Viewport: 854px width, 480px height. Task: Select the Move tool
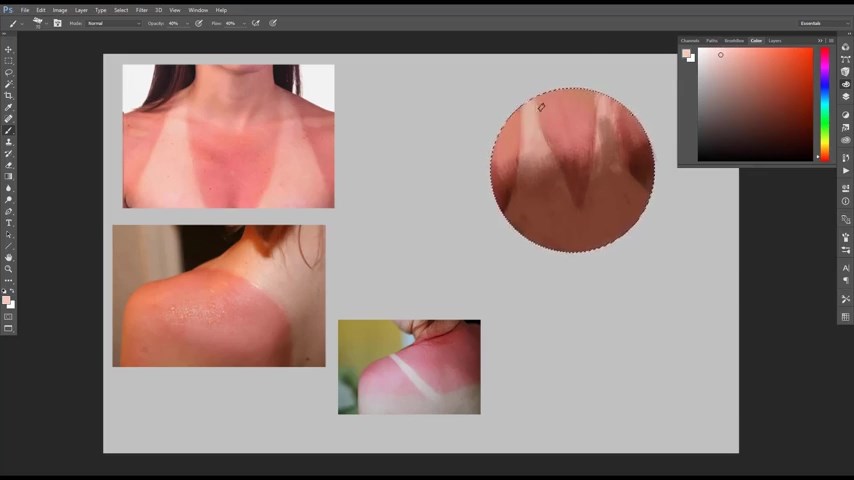pos(9,49)
